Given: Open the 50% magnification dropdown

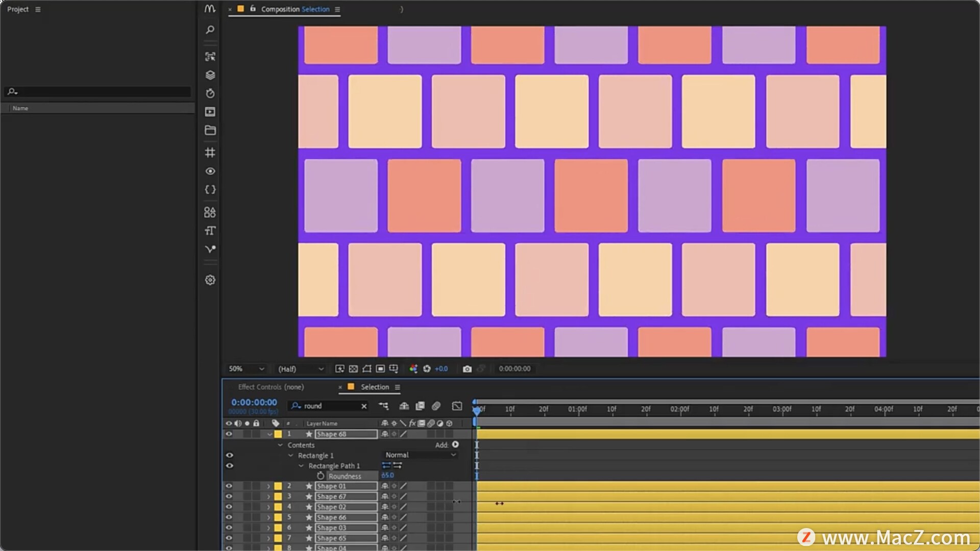Looking at the screenshot, I should (247, 369).
